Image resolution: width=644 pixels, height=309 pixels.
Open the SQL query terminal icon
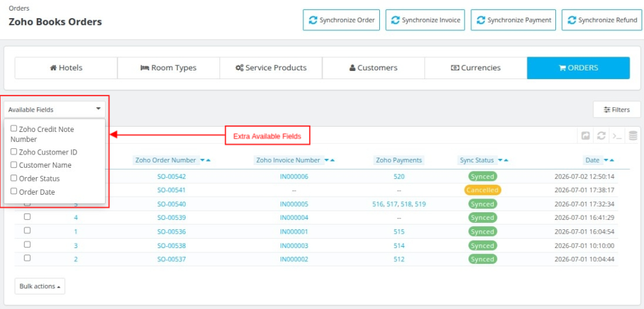click(617, 136)
